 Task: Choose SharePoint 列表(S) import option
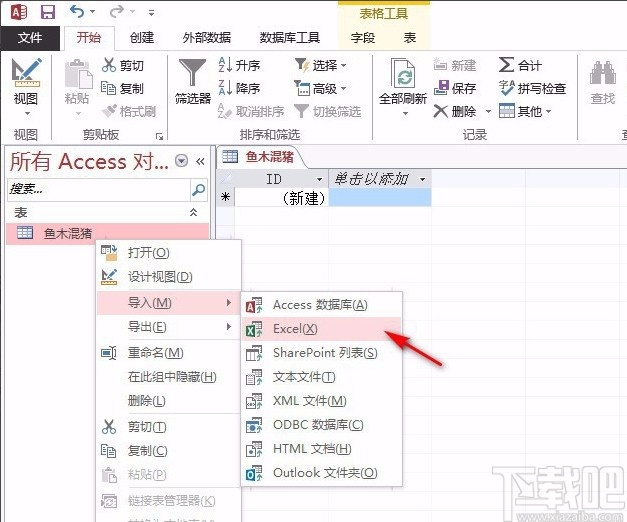pos(321,353)
